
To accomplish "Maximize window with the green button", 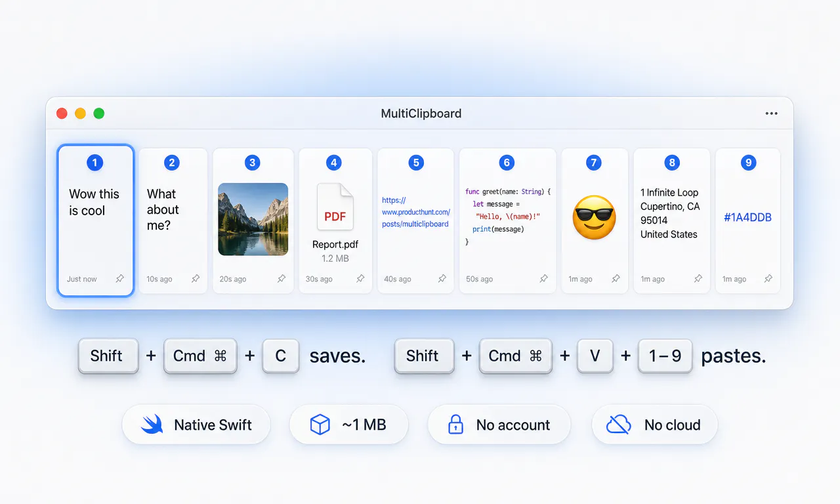I will (99, 114).
